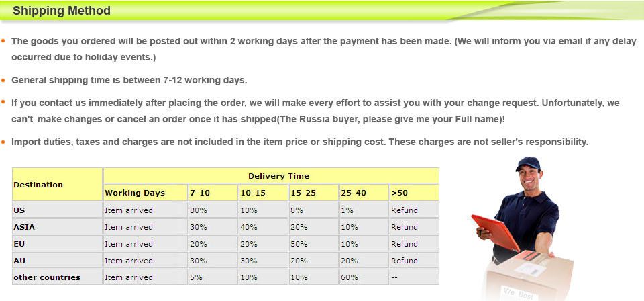The image size is (644, 301).
Task: Click the 80% cell in US row
Action: [213, 210]
